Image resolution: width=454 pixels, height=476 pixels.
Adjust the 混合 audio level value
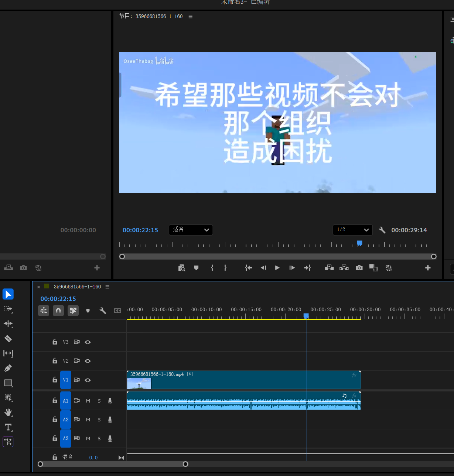coord(93,457)
